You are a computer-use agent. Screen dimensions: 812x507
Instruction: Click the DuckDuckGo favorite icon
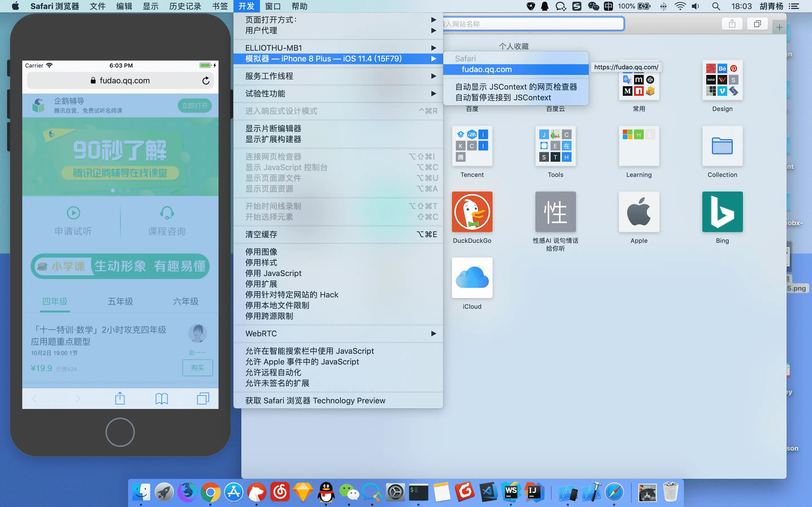pyautogui.click(x=472, y=212)
